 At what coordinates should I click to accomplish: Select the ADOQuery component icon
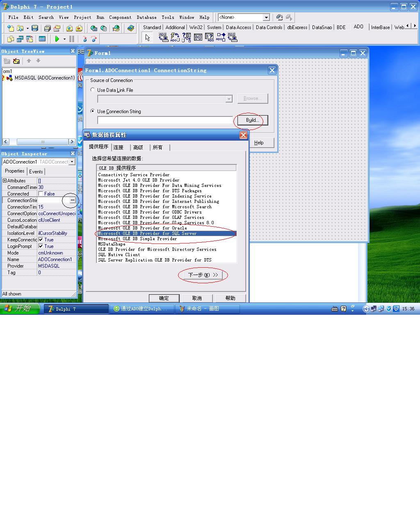(x=209, y=37)
